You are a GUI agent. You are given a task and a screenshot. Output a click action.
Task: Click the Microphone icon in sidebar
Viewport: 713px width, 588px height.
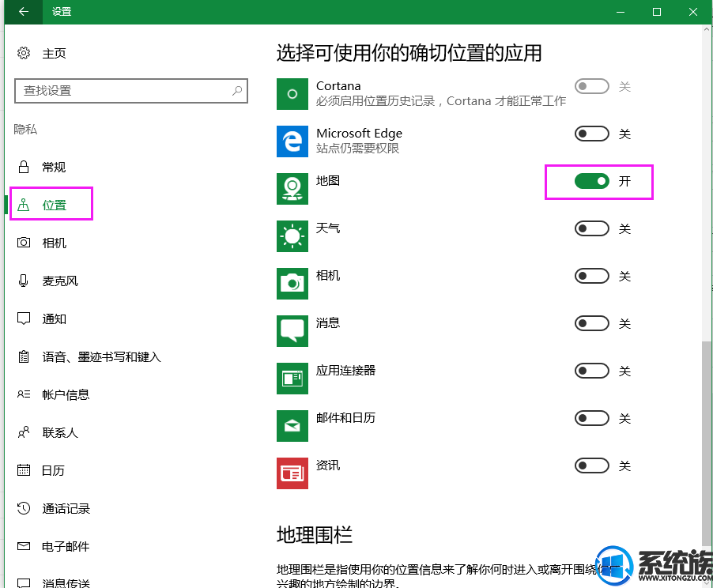coord(24,281)
